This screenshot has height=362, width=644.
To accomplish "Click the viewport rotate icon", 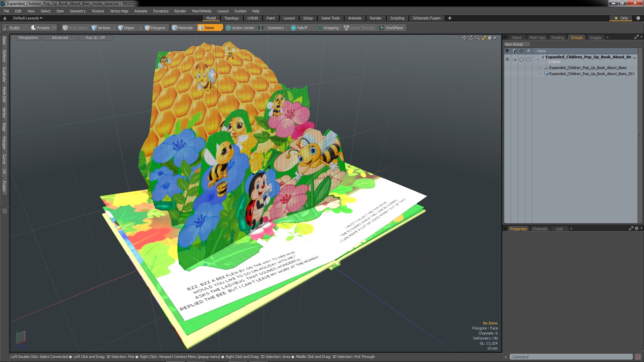I will pyautogui.click(x=471, y=38).
